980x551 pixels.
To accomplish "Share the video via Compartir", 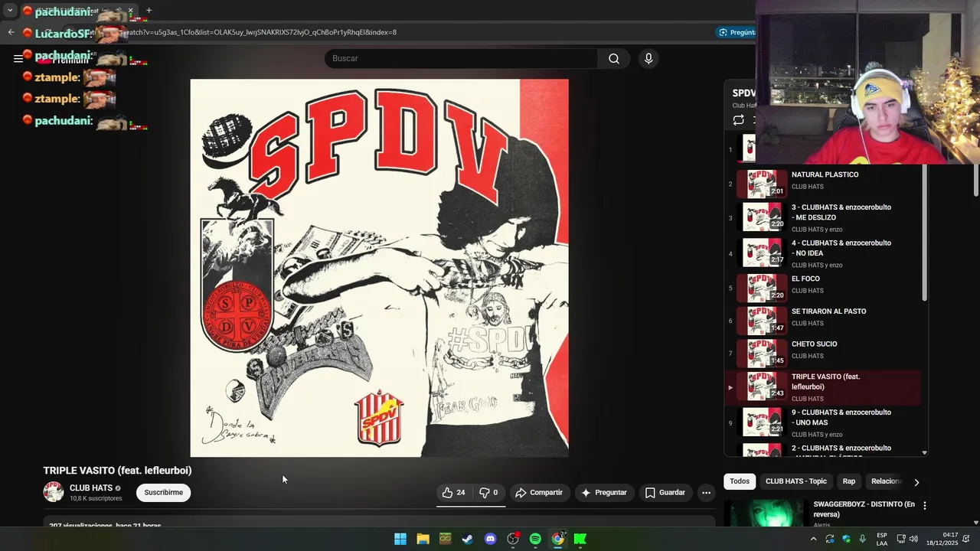I will pos(539,493).
